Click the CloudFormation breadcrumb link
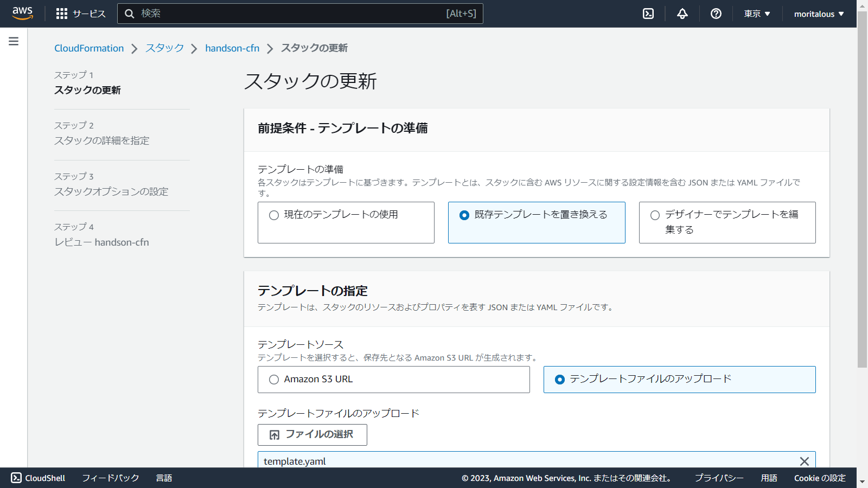The height and width of the screenshot is (488, 868). pos(89,48)
